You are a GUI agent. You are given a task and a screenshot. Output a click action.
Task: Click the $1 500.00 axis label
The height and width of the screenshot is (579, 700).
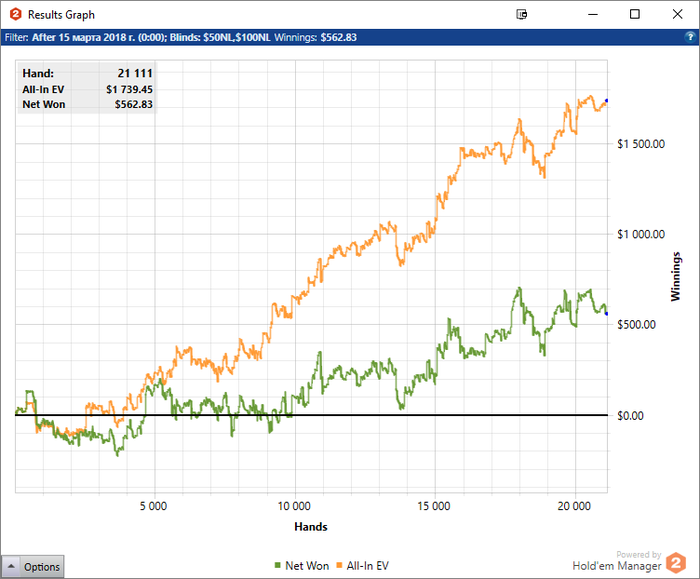641,144
